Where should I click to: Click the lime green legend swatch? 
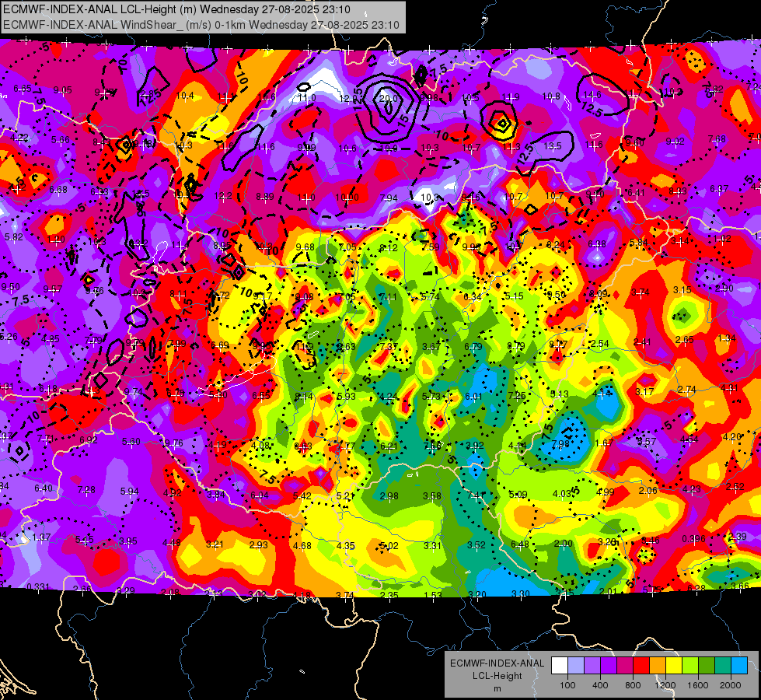[x=690, y=666]
